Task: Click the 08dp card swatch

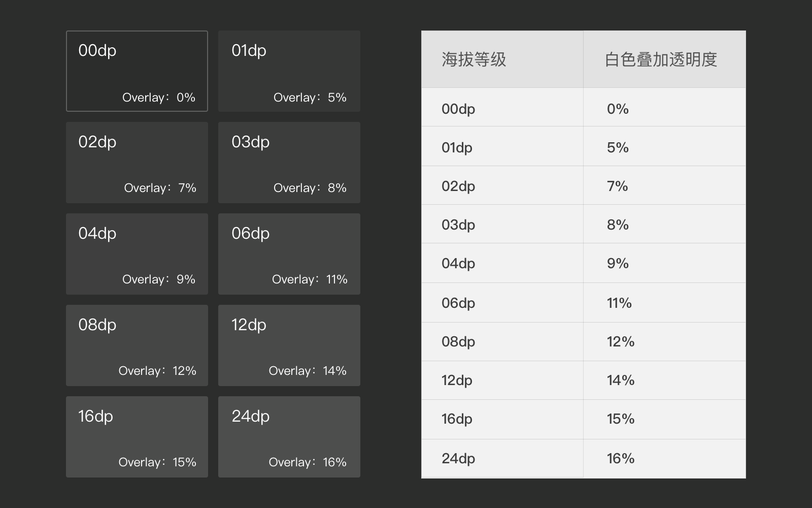Action: [x=137, y=345]
